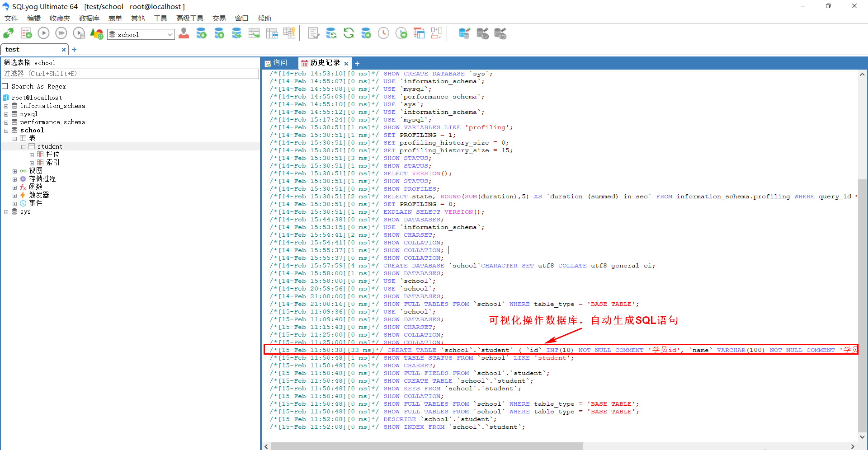Refresh with the circular green arrows icon
Viewport: 868px width, 450px height.
pyautogui.click(x=349, y=33)
